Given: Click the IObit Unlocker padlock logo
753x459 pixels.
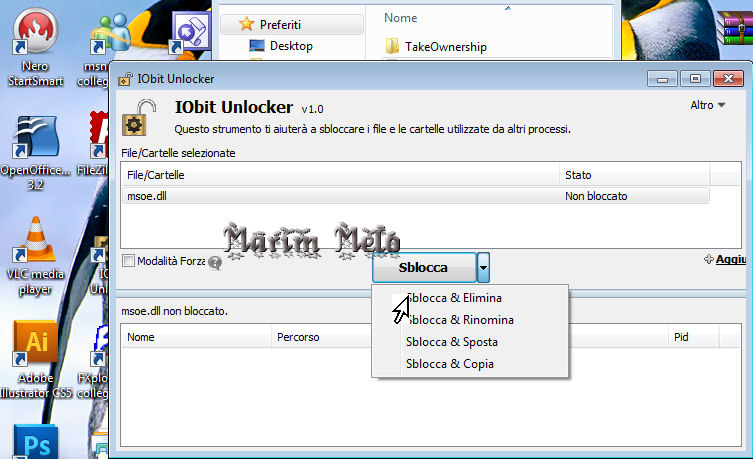Looking at the screenshot, I should click(139, 118).
